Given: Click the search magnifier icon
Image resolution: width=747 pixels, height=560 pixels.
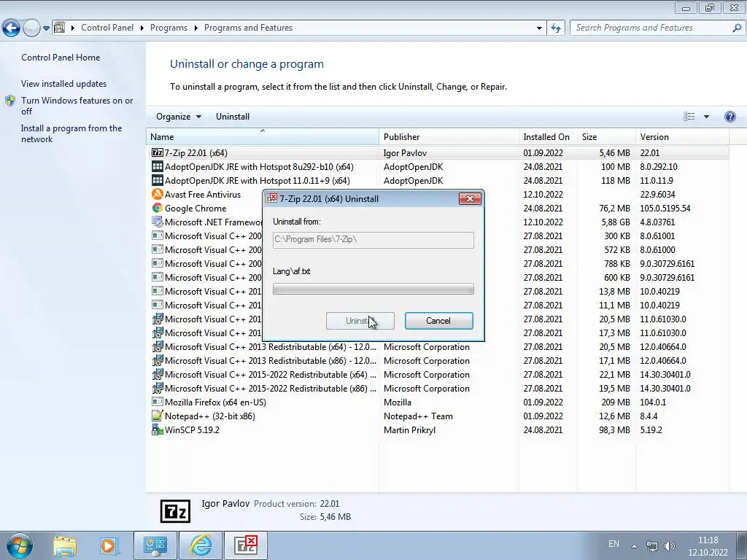Looking at the screenshot, I should click(737, 28).
